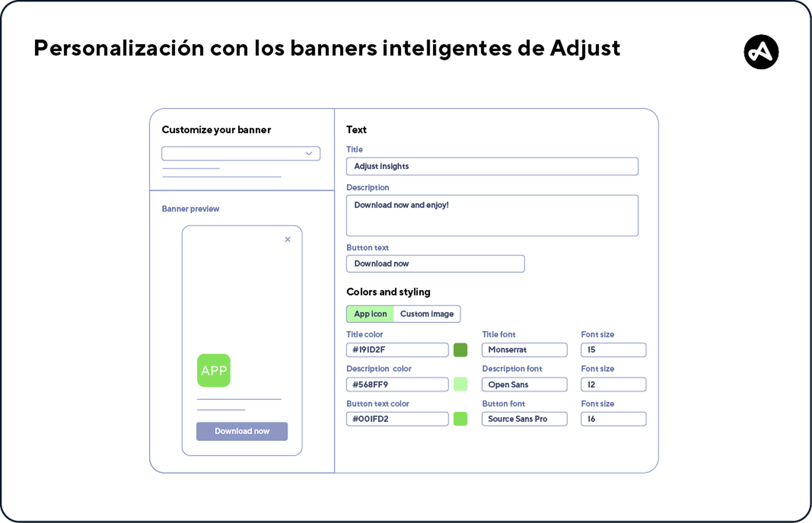Screen dimensions: 812x523
Task: Click the Button font label
Action: (504, 404)
